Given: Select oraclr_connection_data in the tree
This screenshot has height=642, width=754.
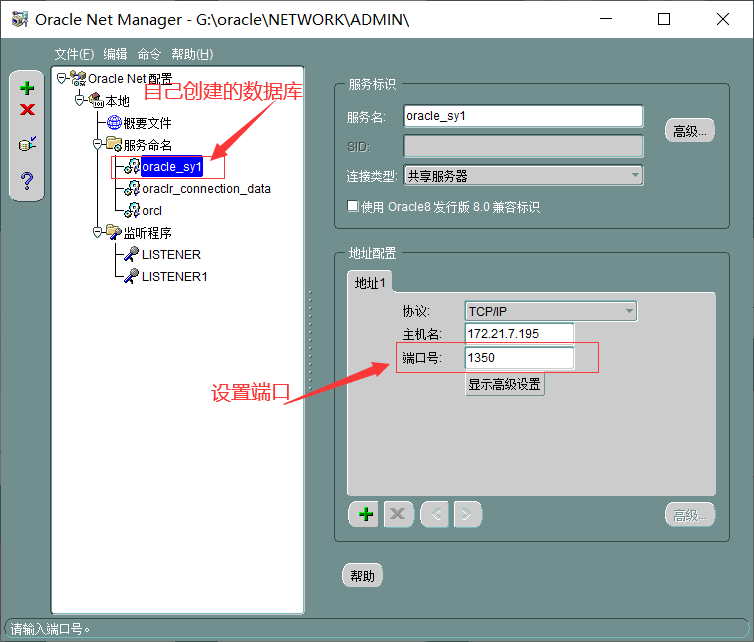Looking at the screenshot, I should coord(206,189).
